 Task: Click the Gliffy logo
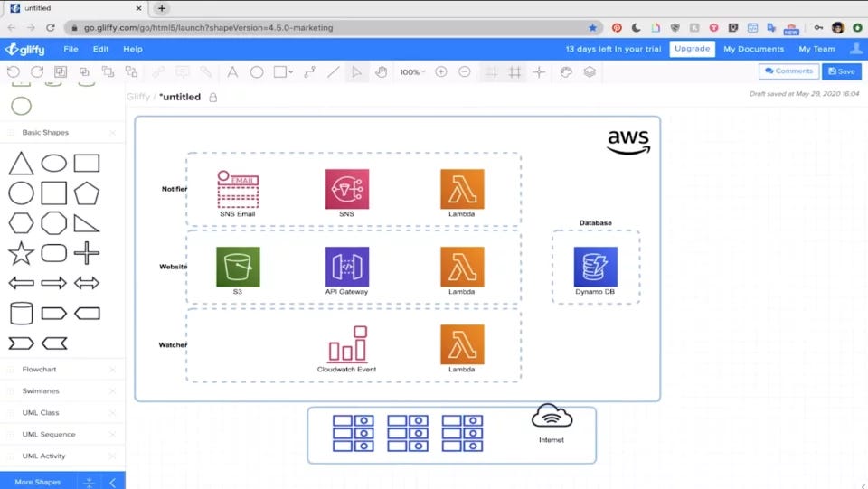[25, 49]
